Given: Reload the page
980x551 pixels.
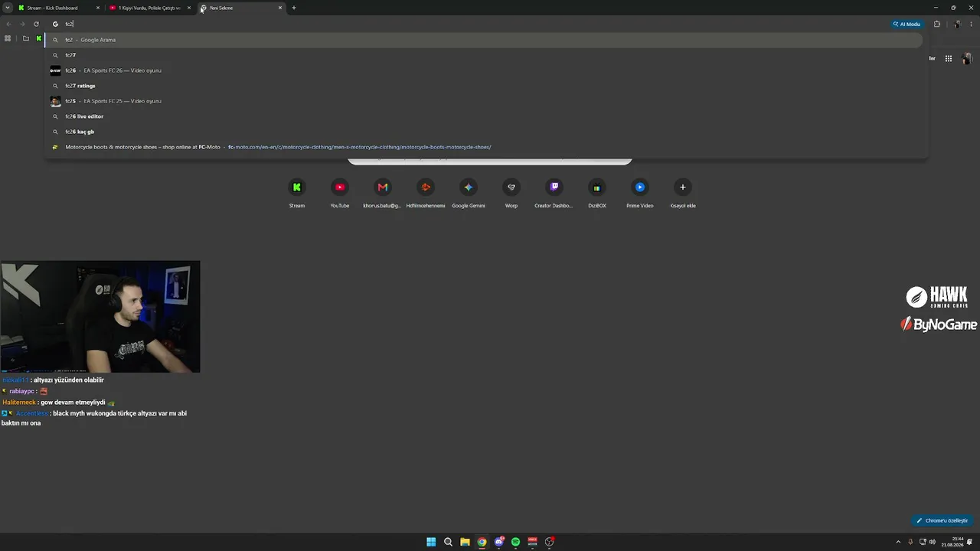Looking at the screenshot, I should (x=36, y=24).
